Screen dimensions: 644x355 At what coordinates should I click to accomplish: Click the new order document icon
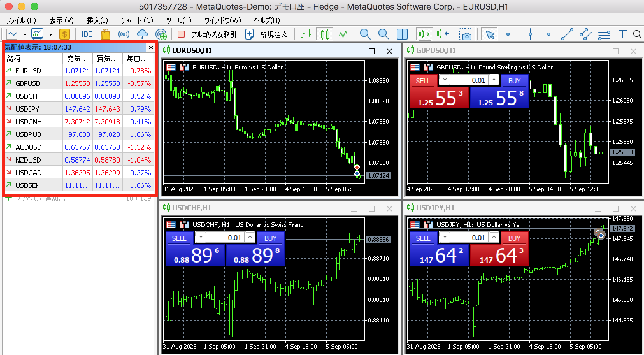(249, 34)
